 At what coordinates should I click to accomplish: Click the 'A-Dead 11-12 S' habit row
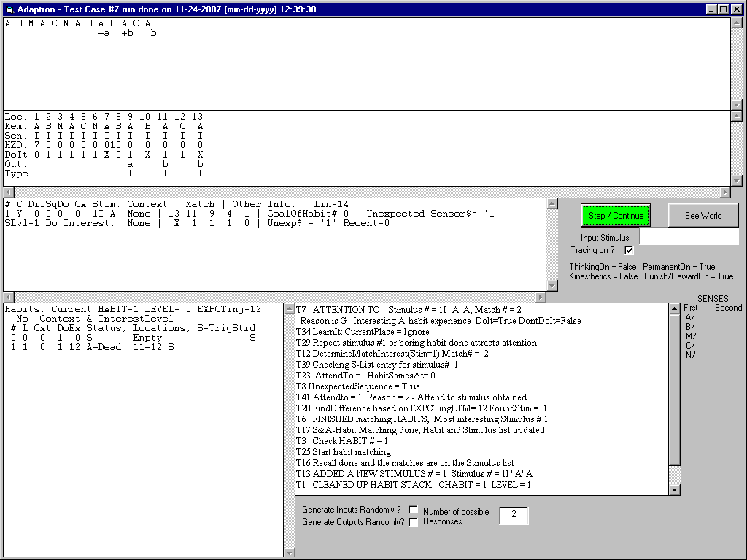[92, 347]
